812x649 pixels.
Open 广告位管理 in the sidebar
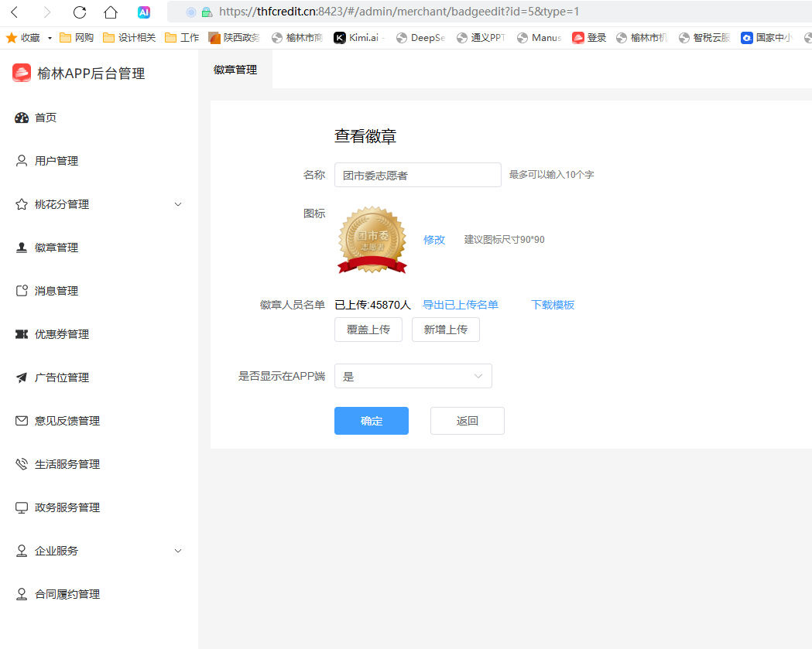[x=52, y=377]
